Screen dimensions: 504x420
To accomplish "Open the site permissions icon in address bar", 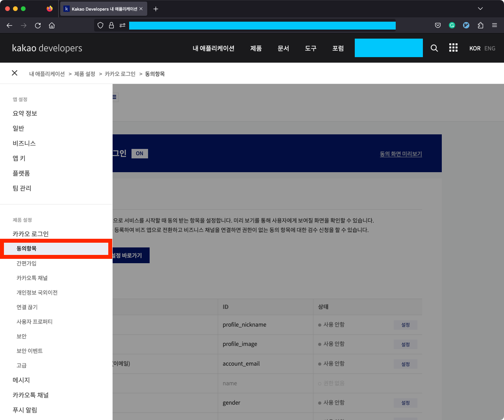I will (122, 25).
